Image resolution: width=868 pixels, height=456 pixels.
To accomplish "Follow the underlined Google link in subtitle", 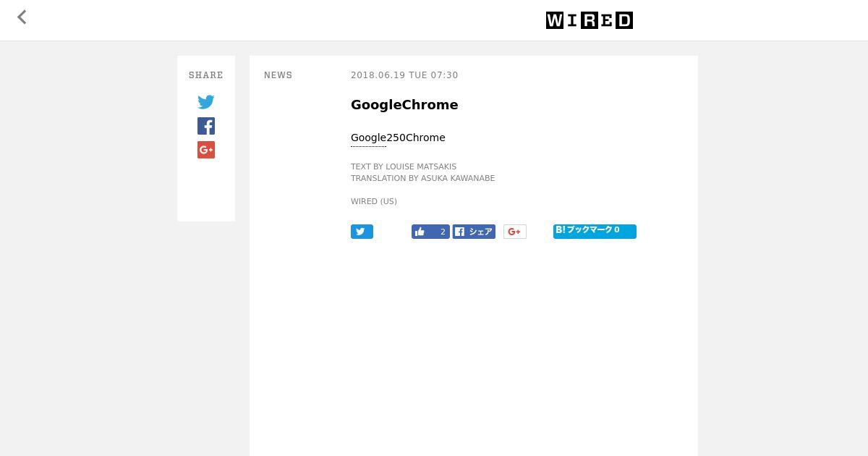I will 369,138.
